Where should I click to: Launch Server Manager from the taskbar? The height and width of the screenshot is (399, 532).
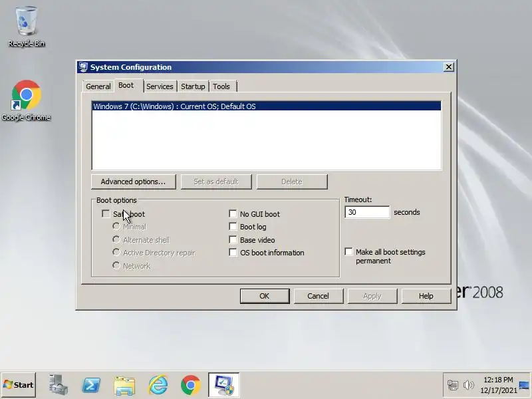click(58, 385)
